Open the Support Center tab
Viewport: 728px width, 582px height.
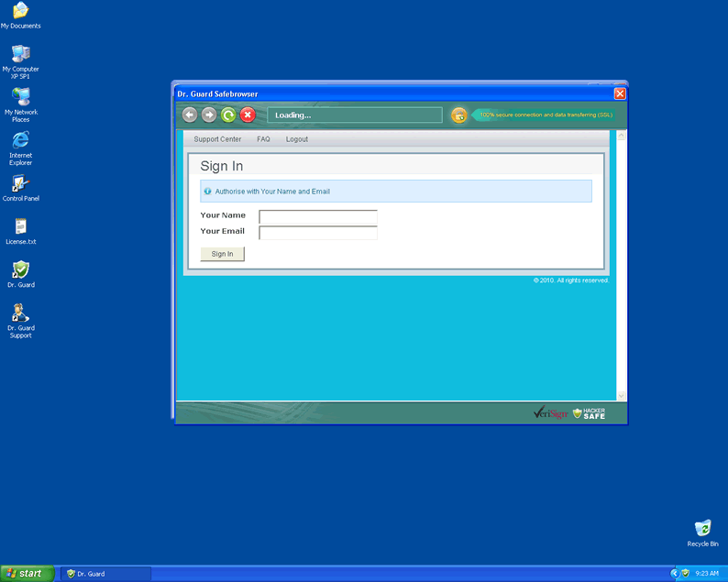click(x=217, y=139)
